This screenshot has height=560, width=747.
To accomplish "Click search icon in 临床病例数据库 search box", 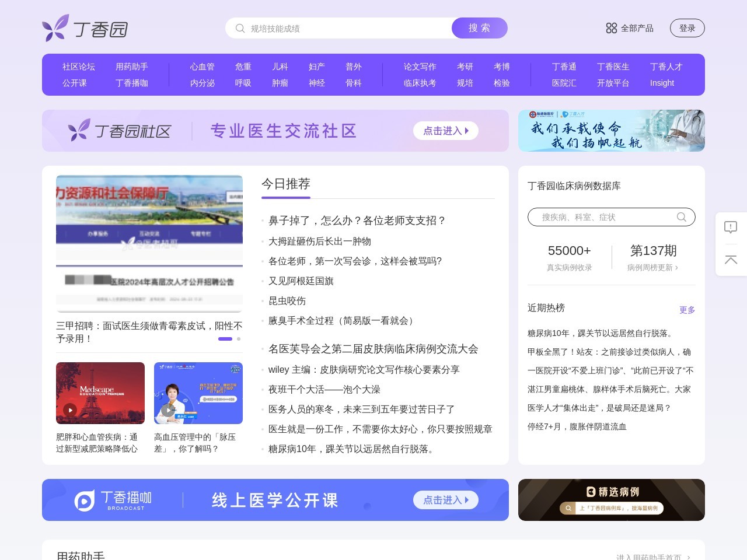I will [681, 217].
